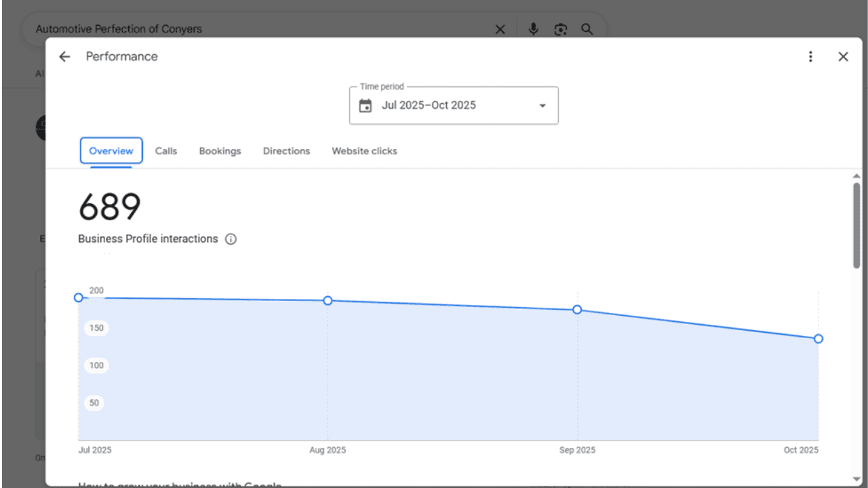The image size is (868, 488).
Task: Click the info icon next to Business Profile interactions
Action: point(231,239)
